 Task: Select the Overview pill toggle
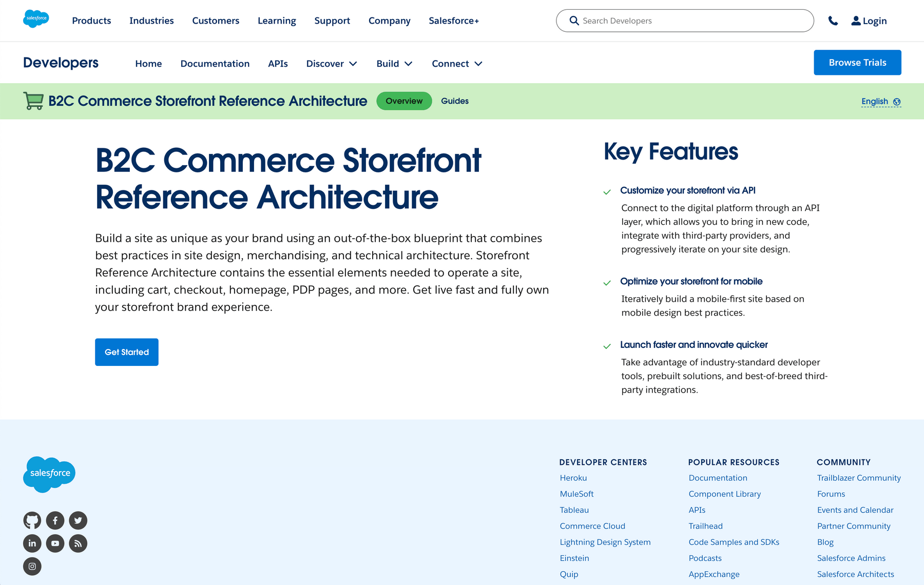pos(404,101)
